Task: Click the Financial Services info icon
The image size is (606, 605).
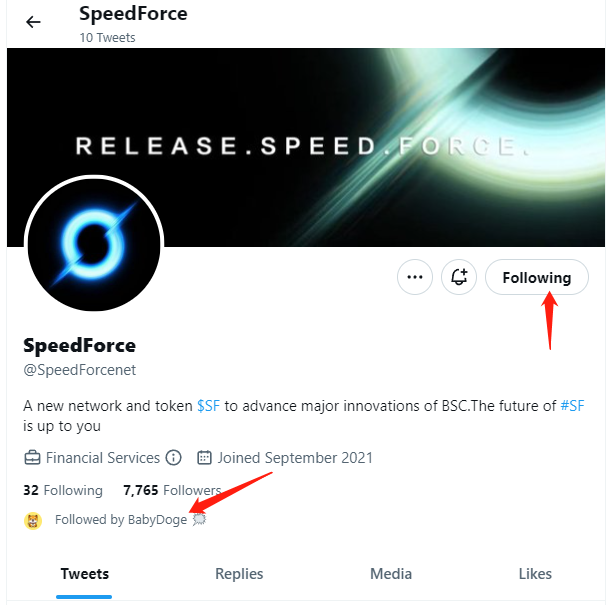Action: pyautogui.click(x=173, y=458)
